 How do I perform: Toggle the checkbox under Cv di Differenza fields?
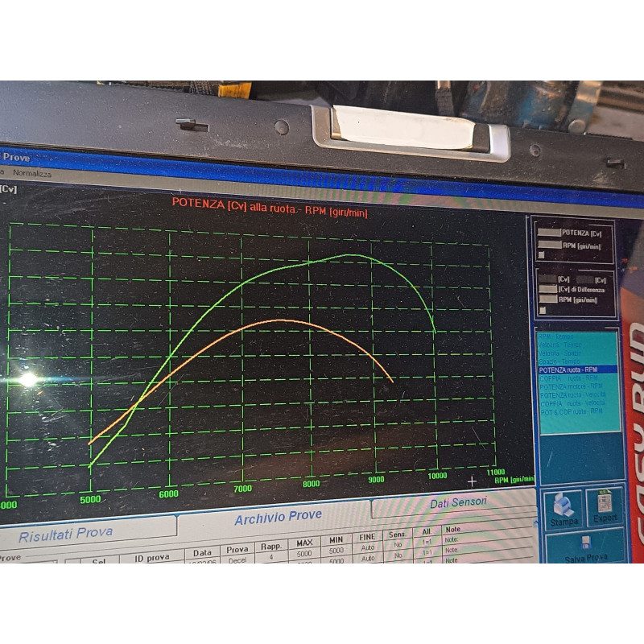coord(543,311)
